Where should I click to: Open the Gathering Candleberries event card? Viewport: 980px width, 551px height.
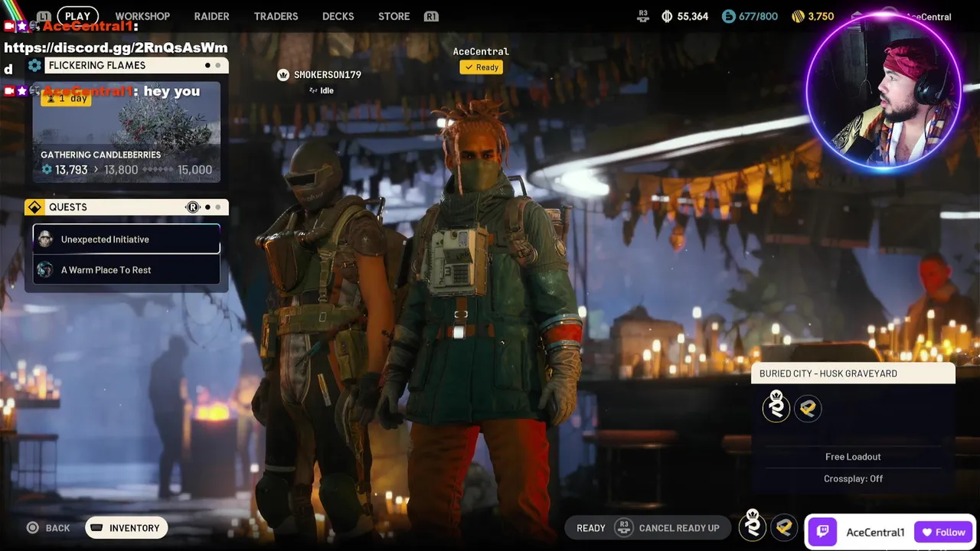click(126, 132)
